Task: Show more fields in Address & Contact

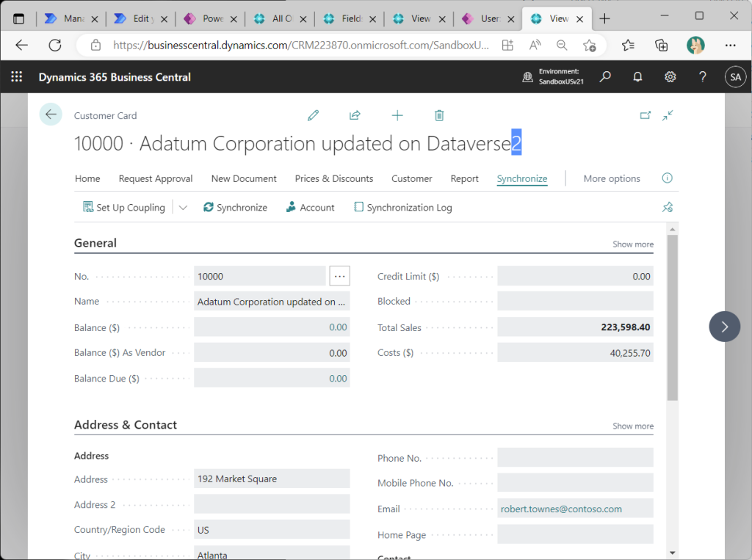Action: click(632, 426)
